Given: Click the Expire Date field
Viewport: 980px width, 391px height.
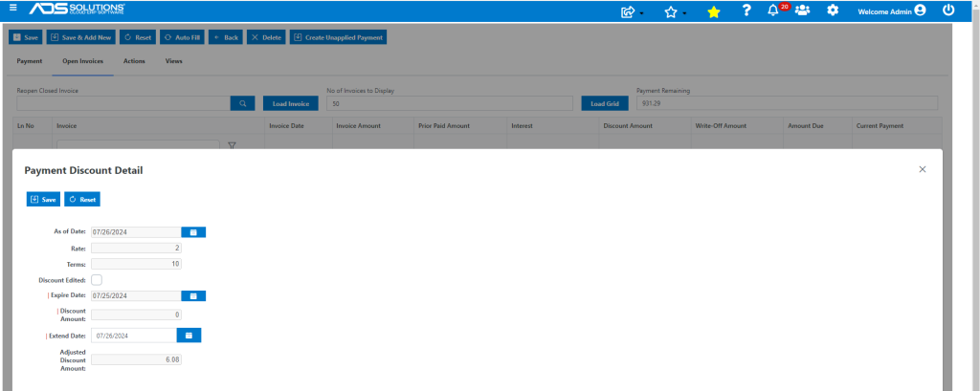Looking at the screenshot, I should [136, 295].
